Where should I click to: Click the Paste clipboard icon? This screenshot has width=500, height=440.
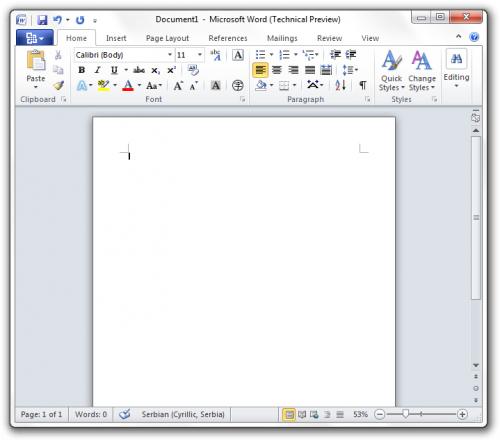[36, 60]
